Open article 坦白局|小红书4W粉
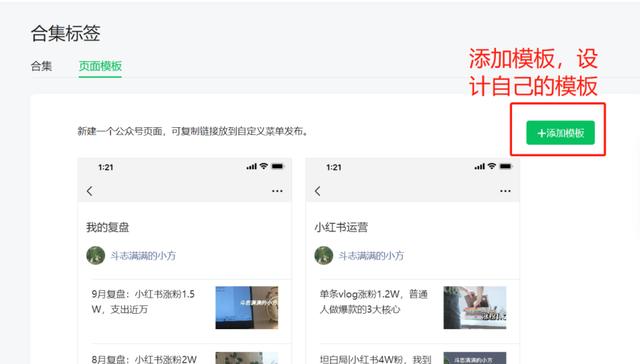This screenshot has width=640, height=364. click(375, 359)
